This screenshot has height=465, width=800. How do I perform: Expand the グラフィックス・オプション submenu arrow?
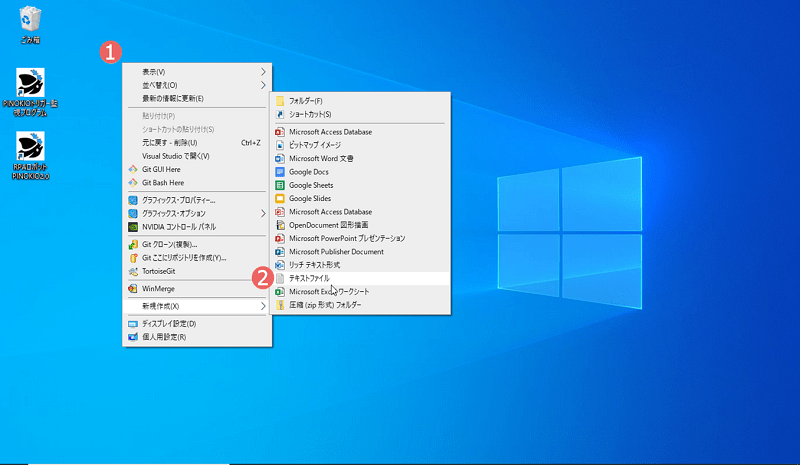click(x=263, y=213)
